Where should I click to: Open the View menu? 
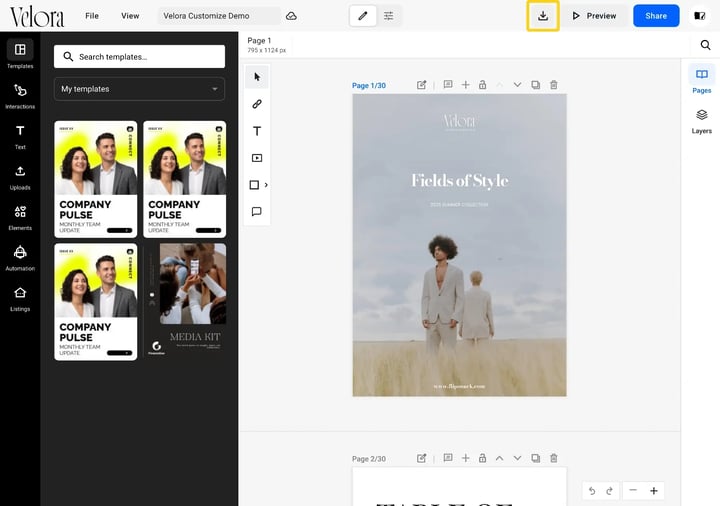130,16
